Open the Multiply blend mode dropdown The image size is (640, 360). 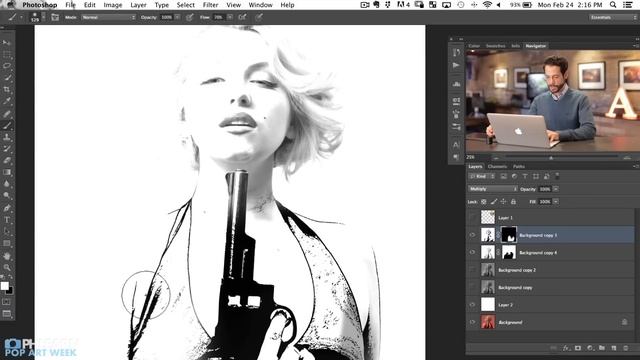coord(493,189)
